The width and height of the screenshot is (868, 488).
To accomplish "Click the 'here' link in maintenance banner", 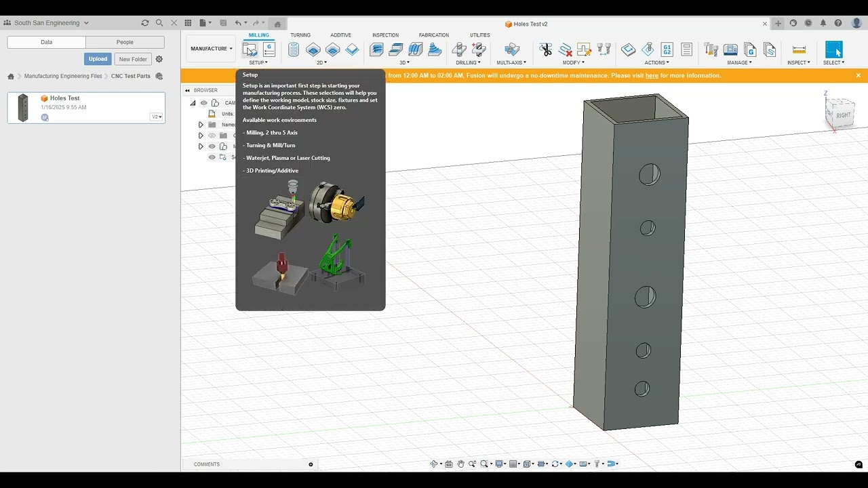I will (652, 75).
